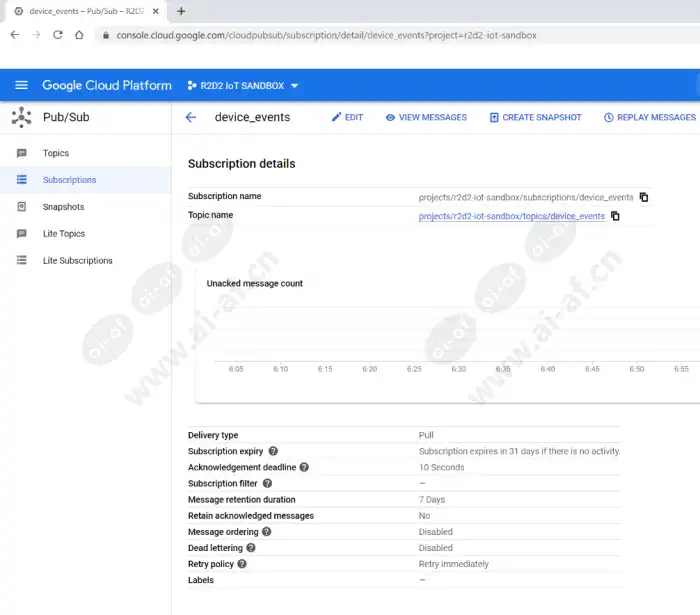700x615 pixels.
Task: Click the device_events page title
Action: coord(252,117)
